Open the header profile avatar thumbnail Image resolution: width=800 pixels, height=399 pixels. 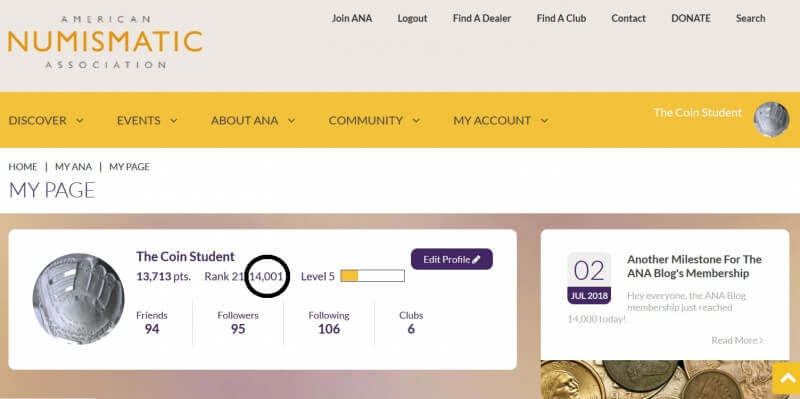(771, 119)
